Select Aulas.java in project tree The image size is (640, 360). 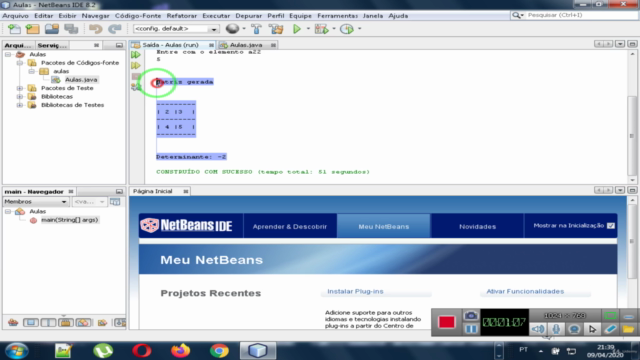click(81, 80)
